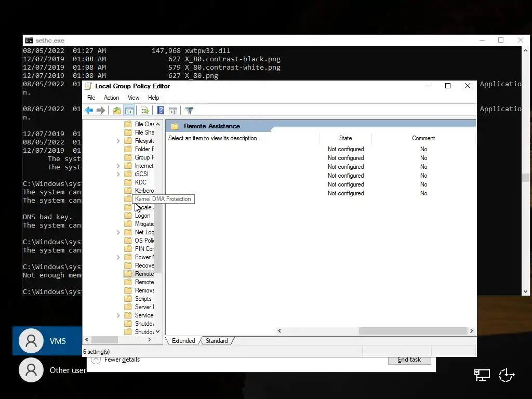
Task: Switch to the Standard tab
Action: [x=217, y=341]
